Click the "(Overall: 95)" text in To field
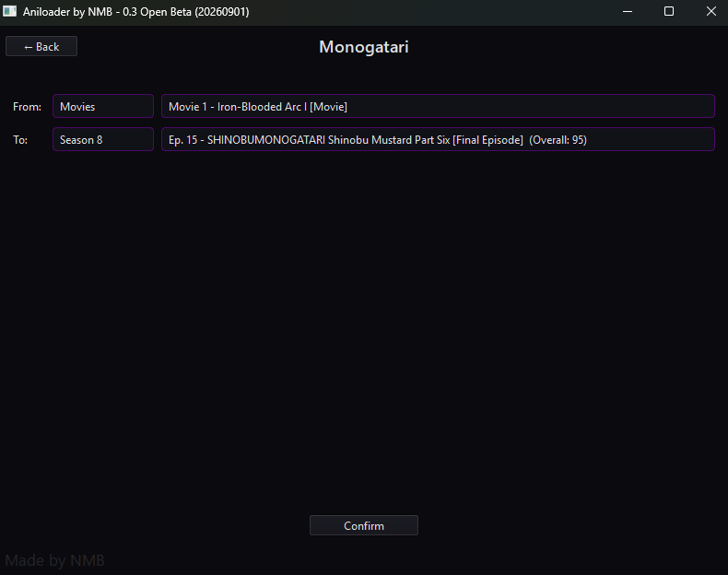The width and height of the screenshot is (728, 575). (x=558, y=140)
